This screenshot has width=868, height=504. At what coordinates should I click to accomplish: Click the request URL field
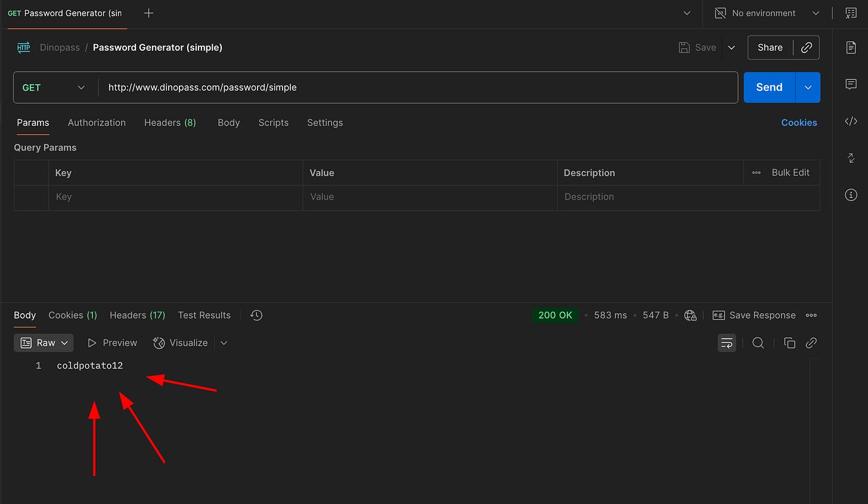[x=418, y=88]
